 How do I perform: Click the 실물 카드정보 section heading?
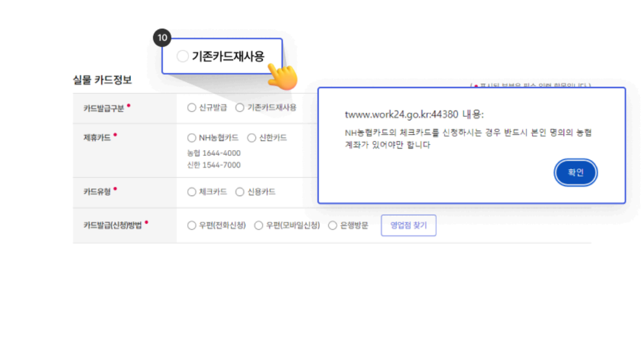pyautogui.click(x=102, y=80)
